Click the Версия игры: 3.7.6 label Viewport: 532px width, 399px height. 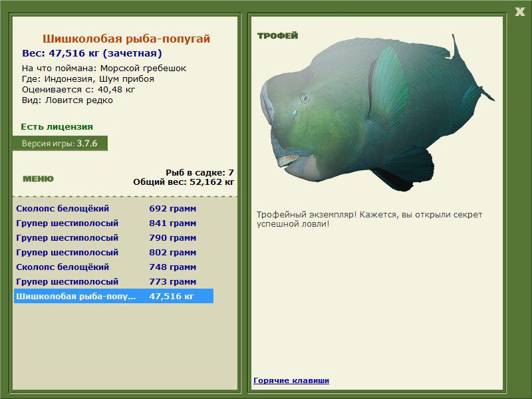(x=60, y=143)
